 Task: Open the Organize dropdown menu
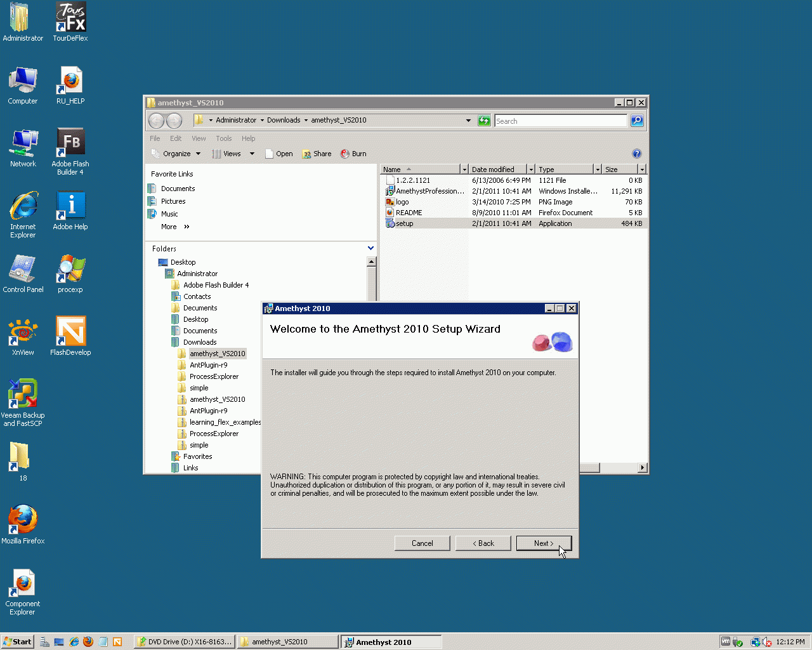tap(176, 154)
